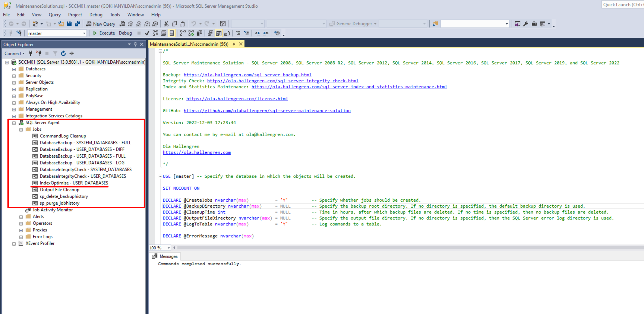This screenshot has height=314, width=644.
Task: Click the Debug button
Action: click(x=125, y=33)
